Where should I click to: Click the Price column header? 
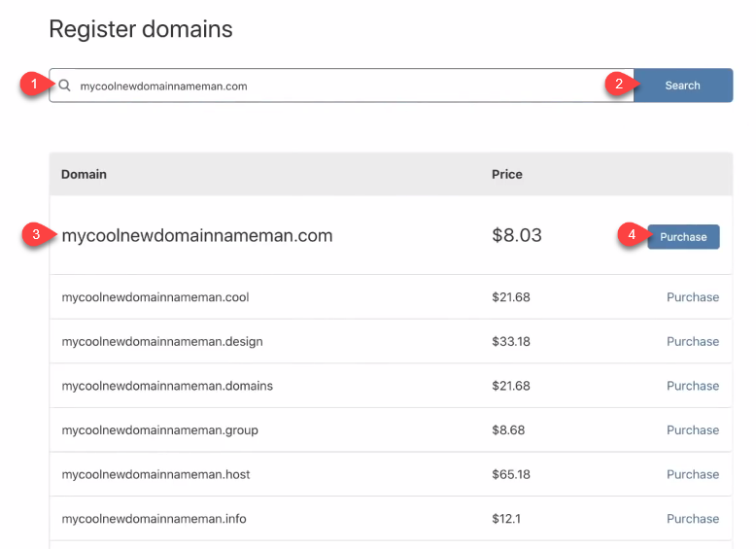point(506,175)
